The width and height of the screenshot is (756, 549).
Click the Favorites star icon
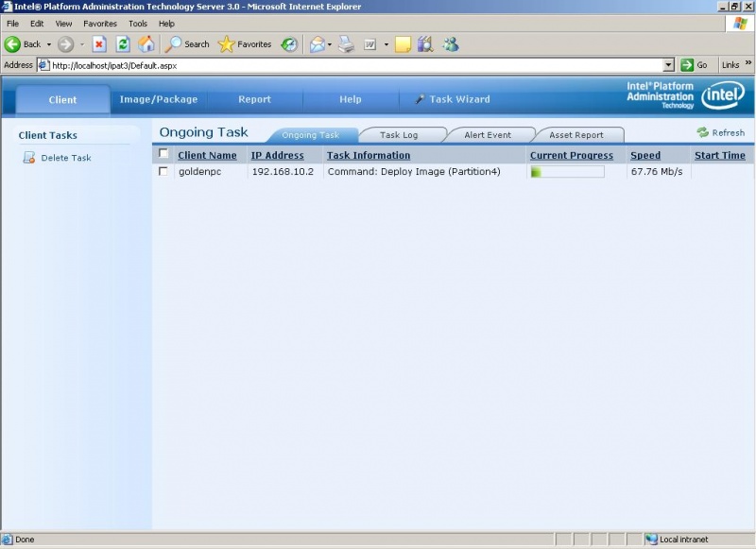pos(225,43)
